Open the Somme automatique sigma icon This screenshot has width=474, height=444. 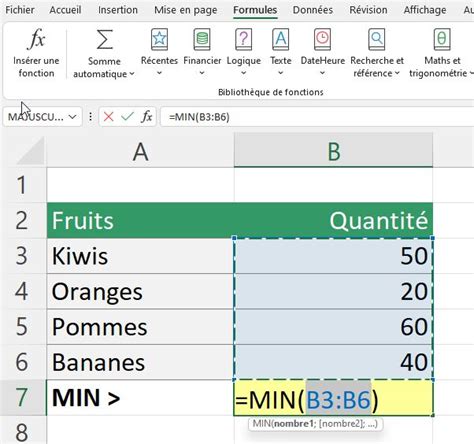click(x=104, y=39)
